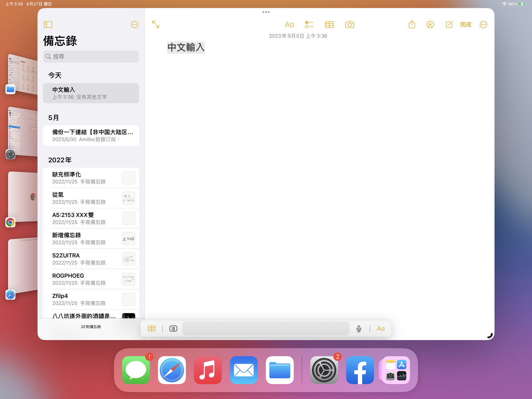This screenshot has height=399, width=532.
Task: Open the Aa text format options
Action: pos(289,25)
